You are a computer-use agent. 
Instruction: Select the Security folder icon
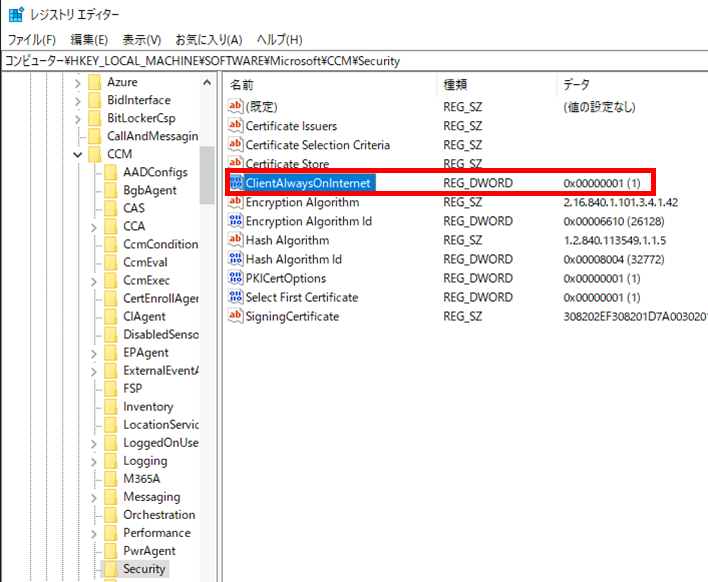[x=111, y=569]
